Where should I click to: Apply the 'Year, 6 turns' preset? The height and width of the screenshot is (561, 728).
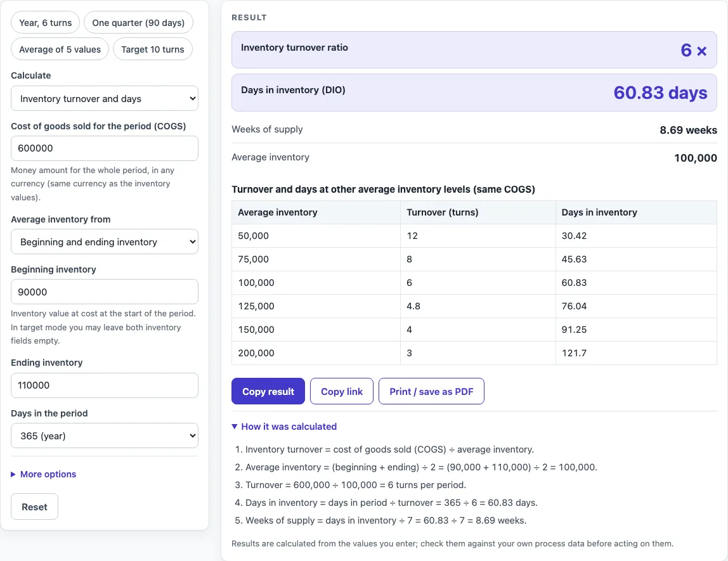click(46, 22)
